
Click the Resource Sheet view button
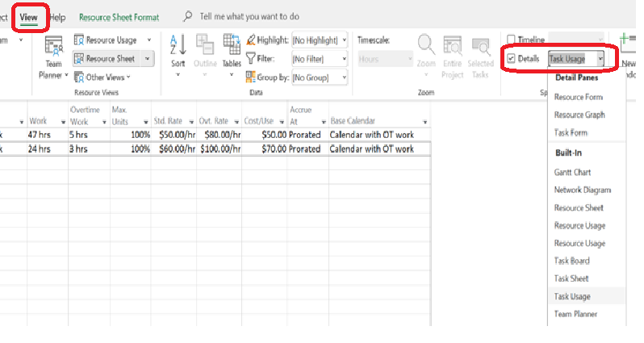point(107,59)
